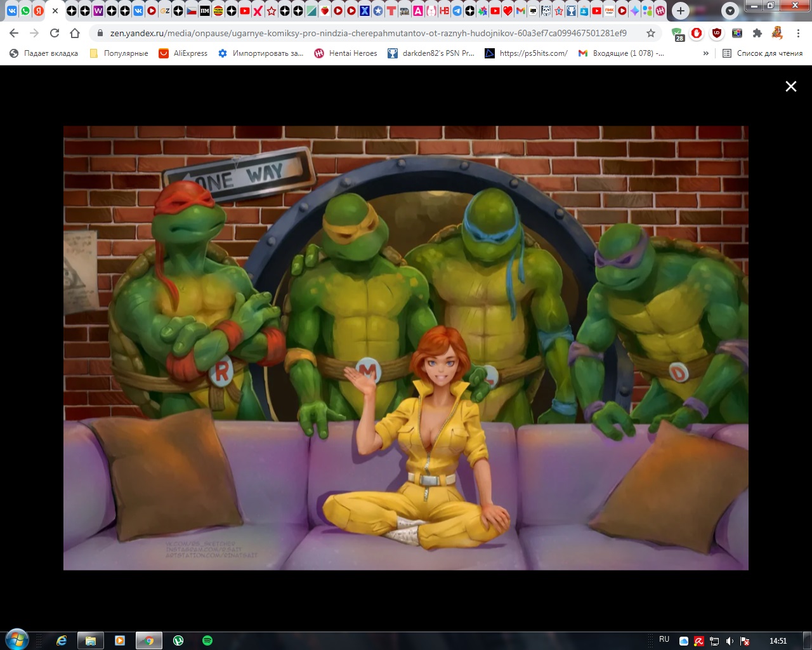This screenshot has height=650, width=812.
Task: Switch to the ПМ tab
Action: [205, 11]
